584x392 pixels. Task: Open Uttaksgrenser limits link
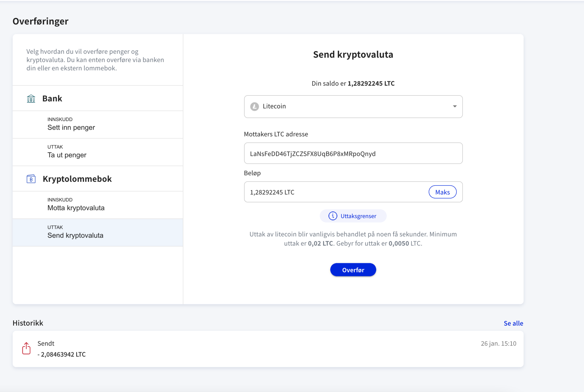[358, 216]
